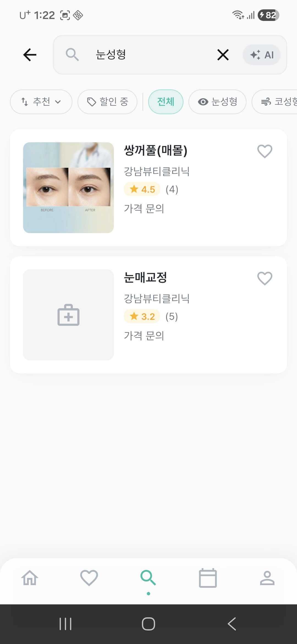
Task: Filter by 코성형 category chip
Action: coord(278,102)
